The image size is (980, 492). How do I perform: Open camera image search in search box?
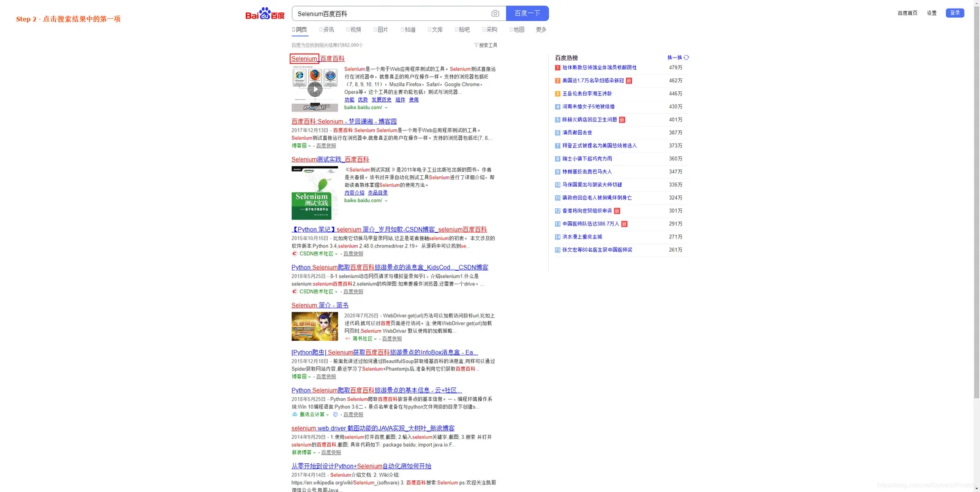[x=495, y=13]
